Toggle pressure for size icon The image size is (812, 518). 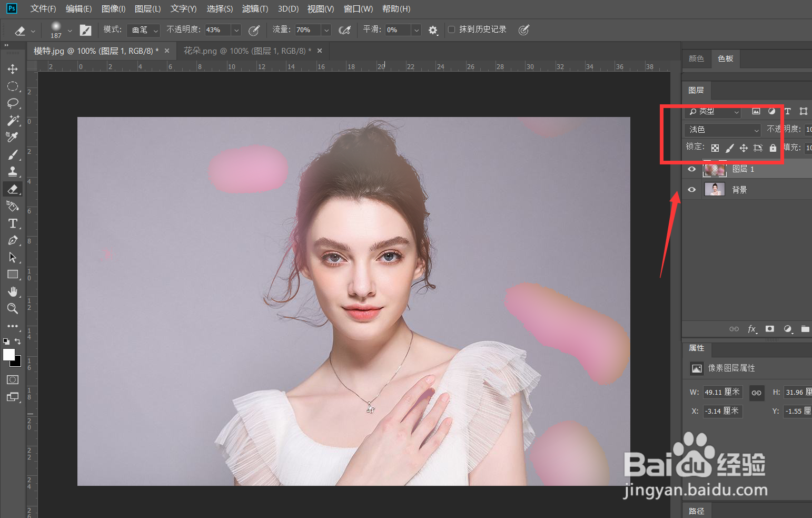(523, 30)
